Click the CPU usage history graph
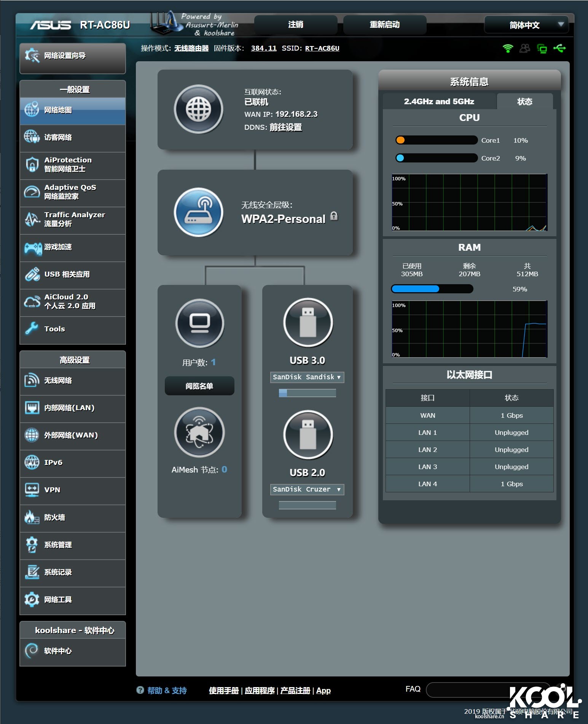The image size is (588, 724). point(470,202)
